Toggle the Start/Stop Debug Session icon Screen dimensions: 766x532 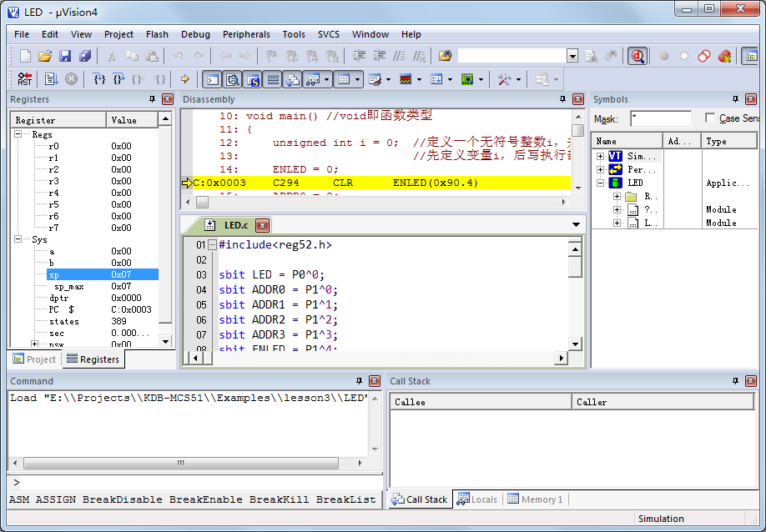pyautogui.click(x=637, y=56)
